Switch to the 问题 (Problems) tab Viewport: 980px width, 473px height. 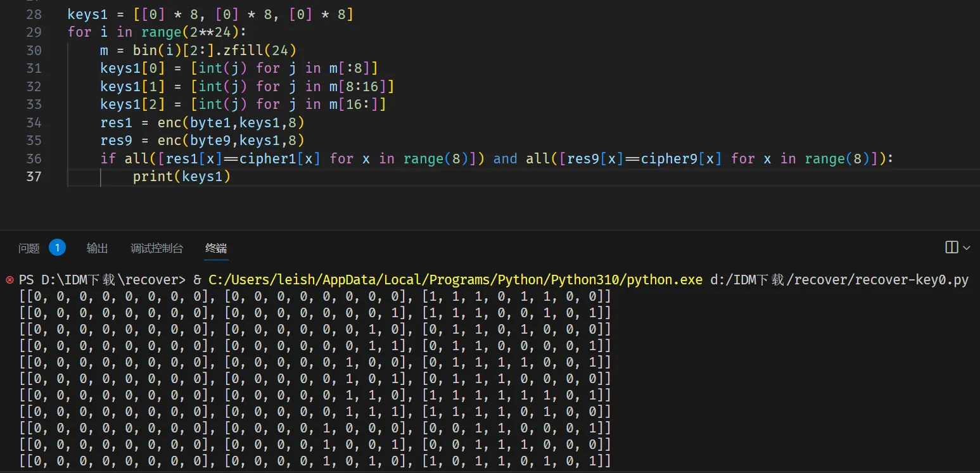click(x=29, y=248)
